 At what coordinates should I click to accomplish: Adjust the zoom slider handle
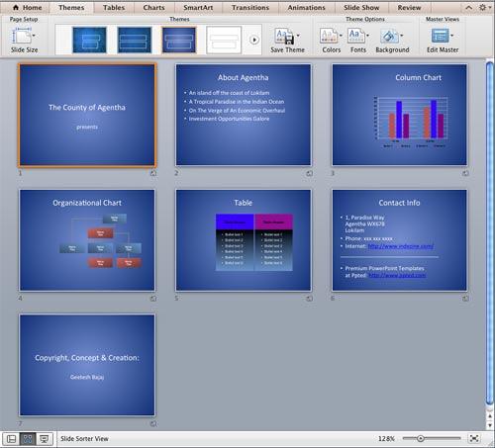(421, 438)
